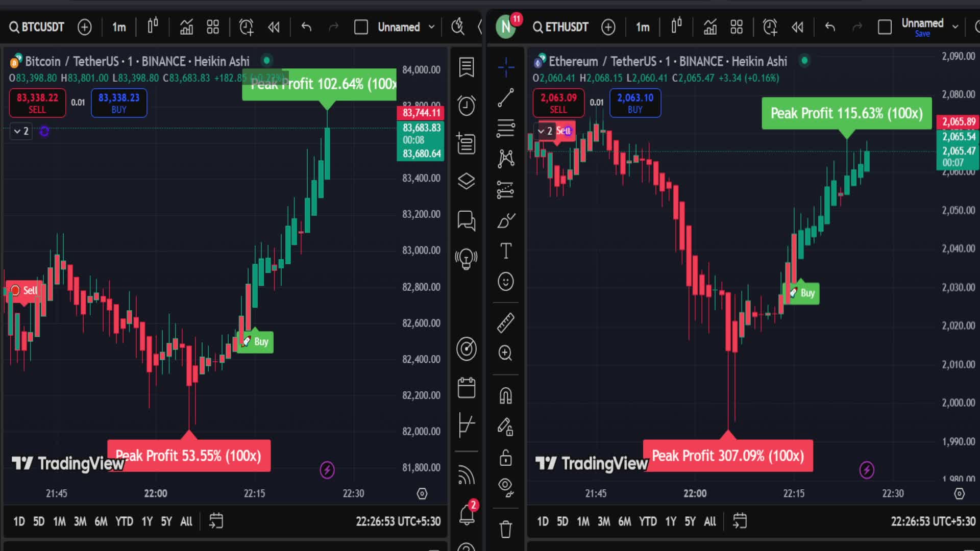Select the patterns drawing tool
The height and width of the screenshot is (551, 980).
(506, 159)
